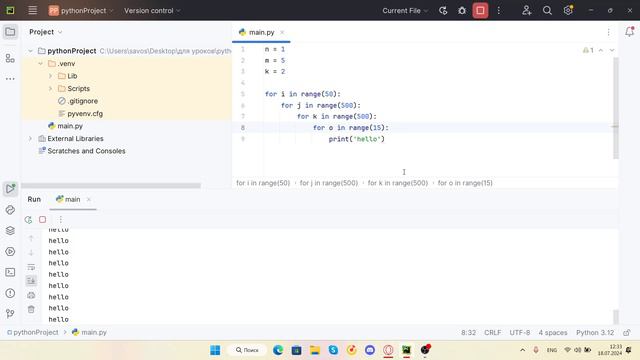Toggle soft-wrap in console output

pos(31,267)
